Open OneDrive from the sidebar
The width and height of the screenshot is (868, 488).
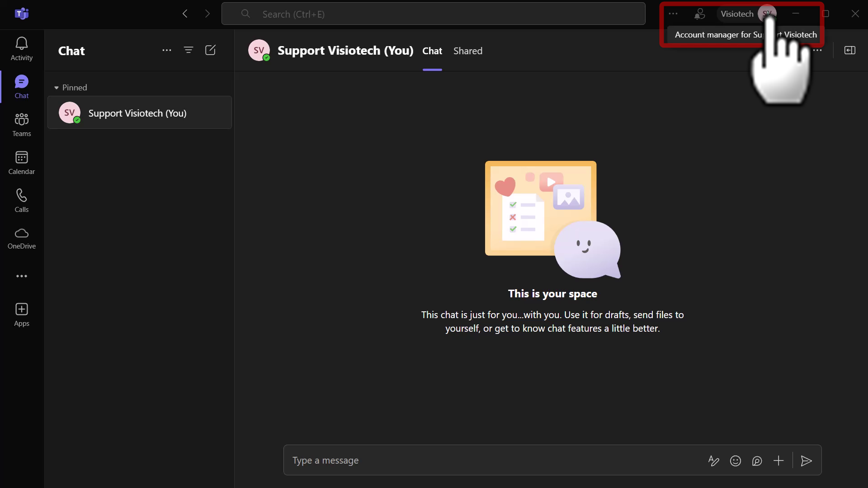(x=22, y=239)
